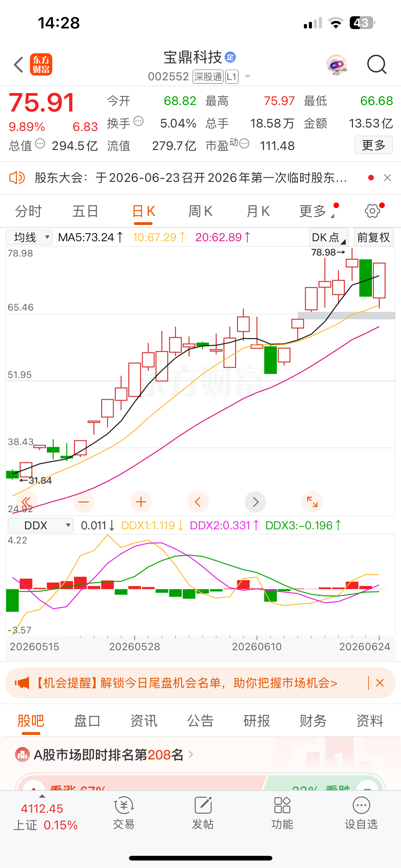Open A股市场即时排名第208名 link
401x868 pixels.
pyautogui.click(x=108, y=755)
